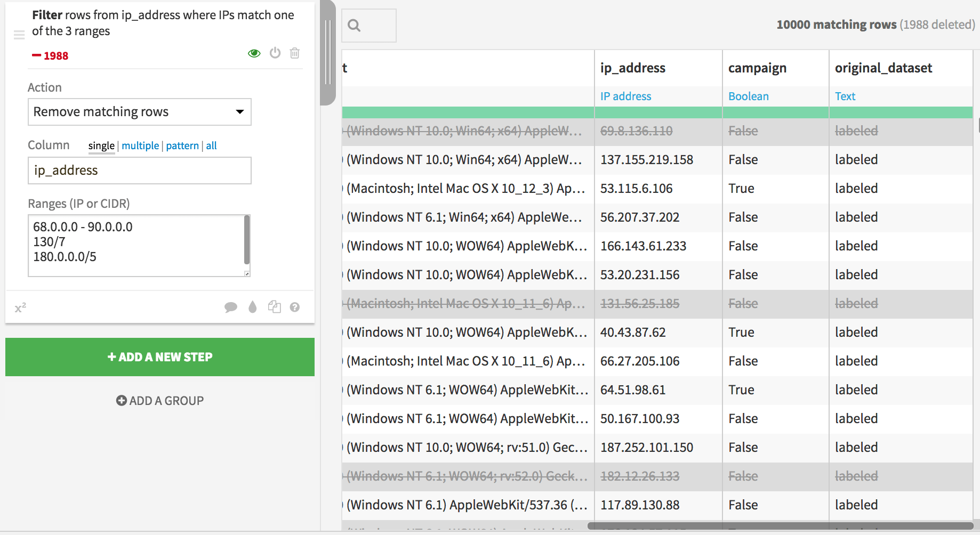The image size is (980, 535).
Task: Click campaign 'True' for 40.43.87.62 row
Action: tap(741, 333)
